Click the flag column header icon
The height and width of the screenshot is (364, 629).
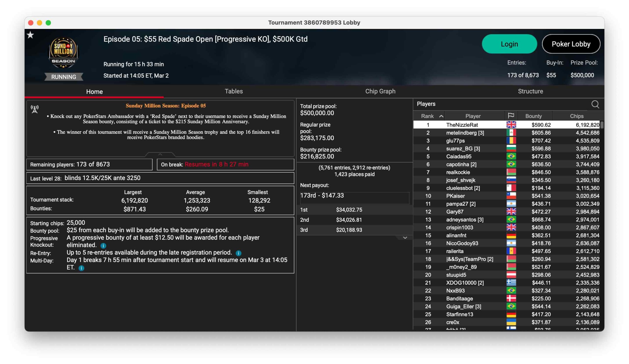click(511, 116)
